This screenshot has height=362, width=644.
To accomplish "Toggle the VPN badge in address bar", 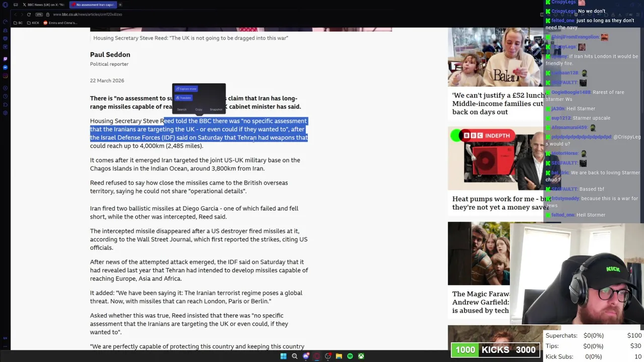I will pyautogui.click(x=39, y=15).
